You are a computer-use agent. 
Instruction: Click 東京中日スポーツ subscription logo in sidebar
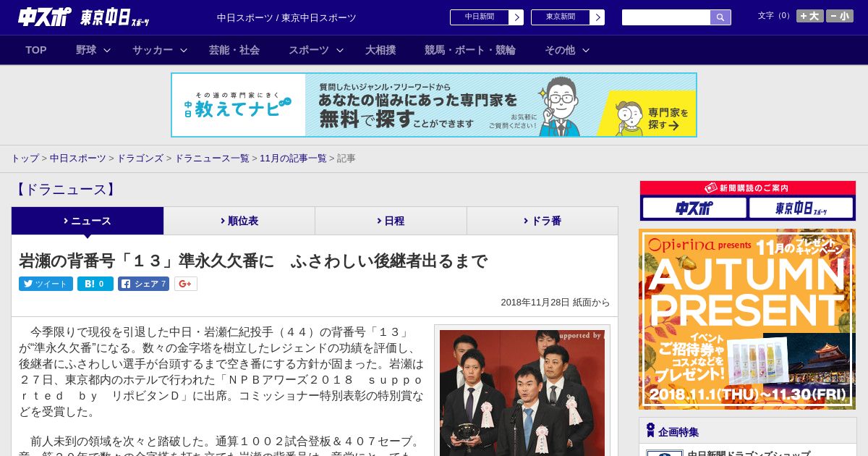click(801, 208)
